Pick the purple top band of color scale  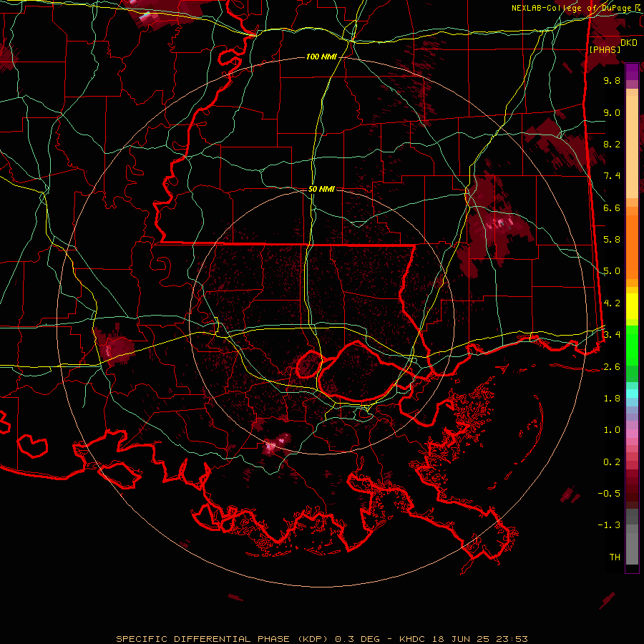point(632,72)
